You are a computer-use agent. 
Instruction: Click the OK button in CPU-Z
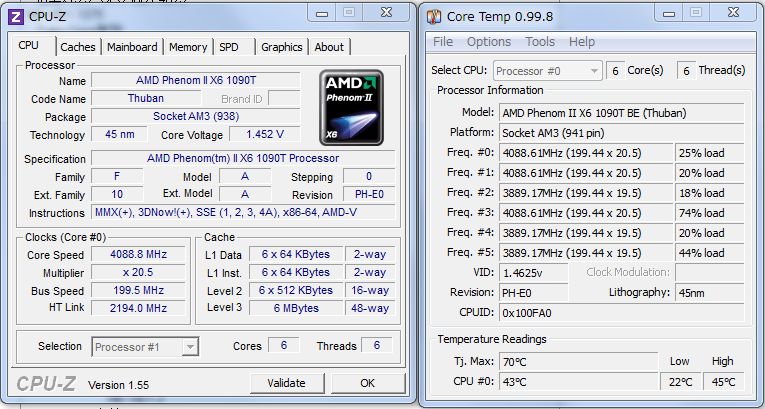click(x=367, y=383)
